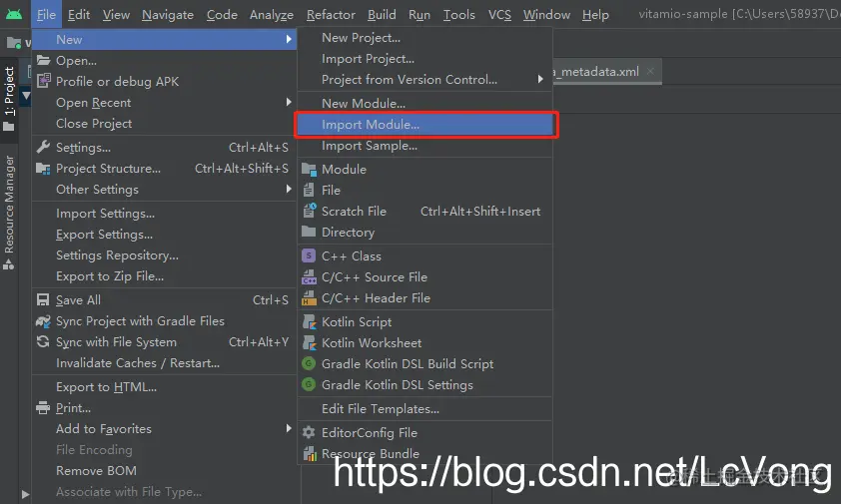Close the metadata.xml editor tab
This screenshot has width=841, height=504.
pyautogui.click(x=650, y=71)
